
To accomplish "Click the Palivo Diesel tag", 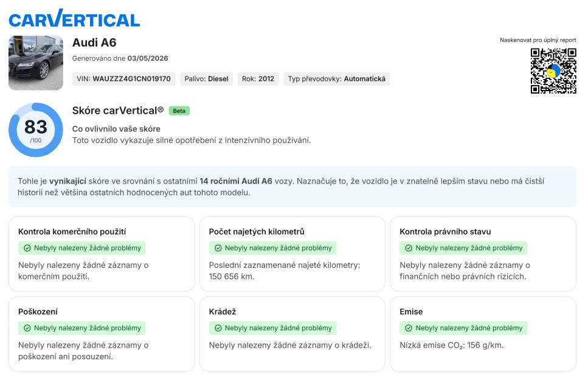I will [206, 79].
